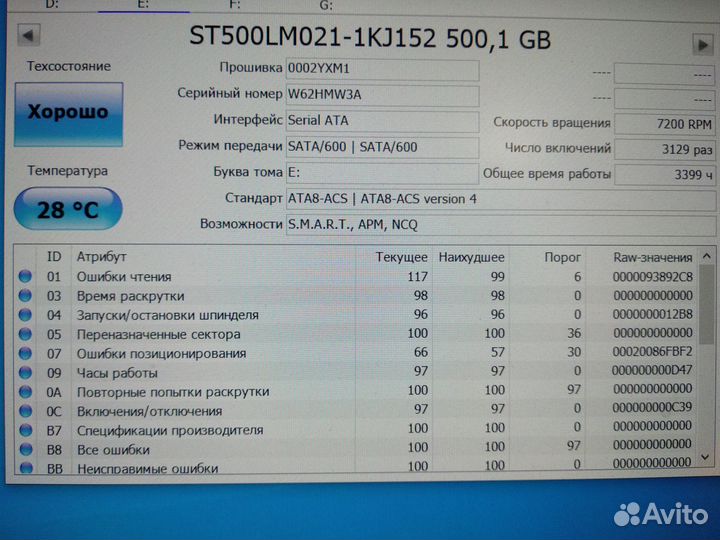Go to previous disk arrow button
720x540 pixels.
pos(29,35)
